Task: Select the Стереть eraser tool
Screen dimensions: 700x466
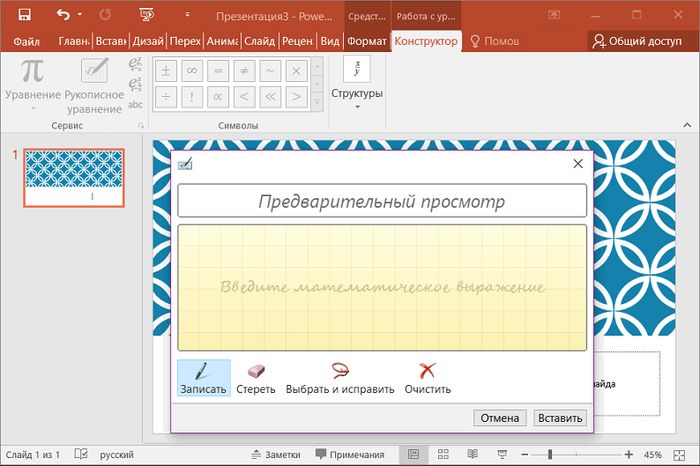Action: coord(256,378)
